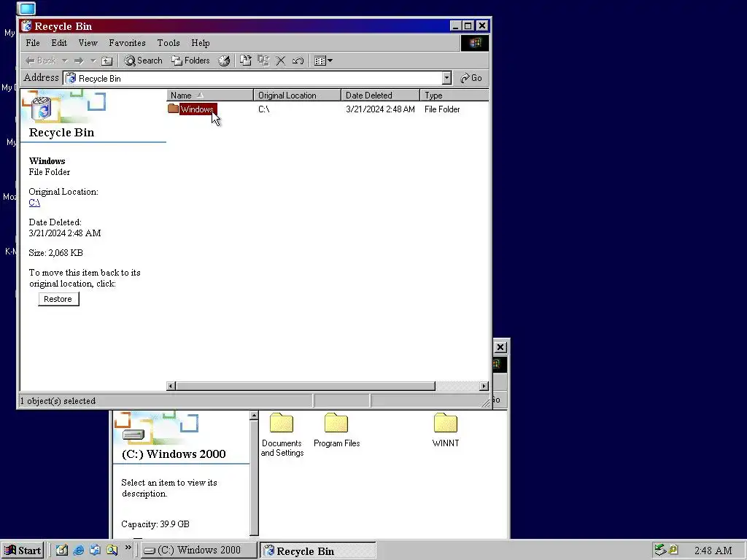Image resolution: width=747 pixels, height=560 pixels.
Task: Click Recycle Bin taskbar button
Action: click(318, 551)
